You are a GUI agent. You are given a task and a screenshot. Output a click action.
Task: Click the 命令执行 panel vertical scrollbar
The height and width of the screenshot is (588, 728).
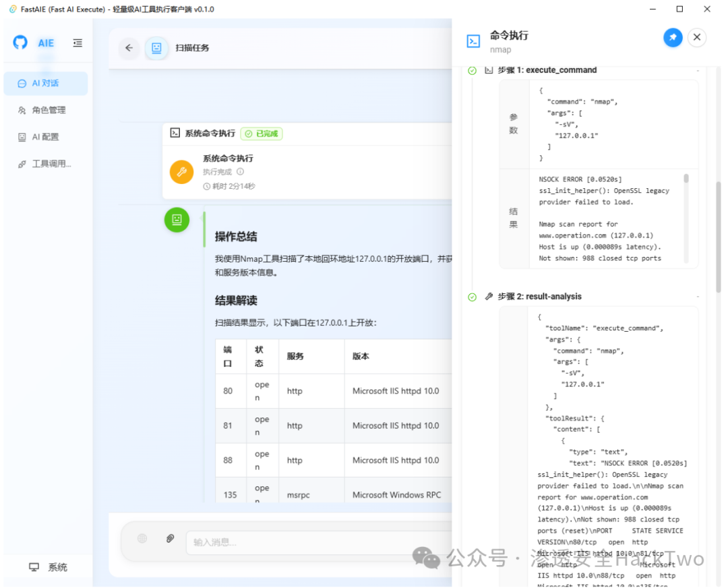[x=719, y=237]
